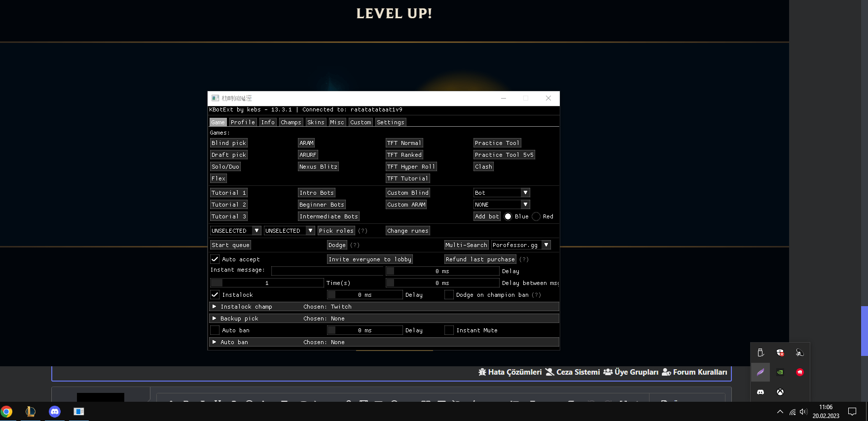Click the Discord icon in the tray
The width and height of the screenshot is (868, 421).
point(760,392)
